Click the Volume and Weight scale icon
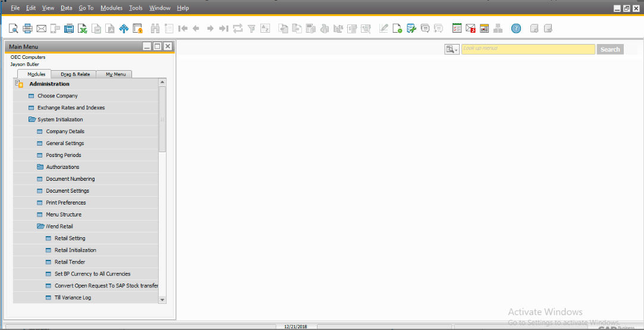644x330 pixels. (338, 29)
